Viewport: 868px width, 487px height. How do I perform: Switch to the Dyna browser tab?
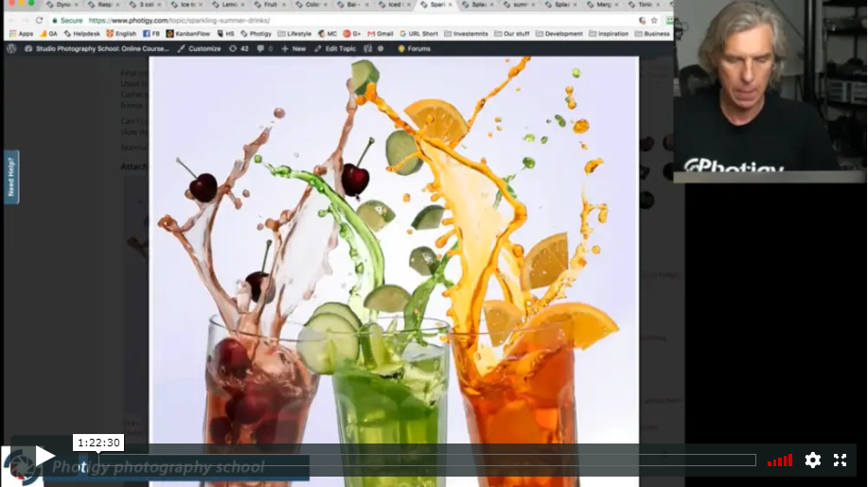click(62, 5)
